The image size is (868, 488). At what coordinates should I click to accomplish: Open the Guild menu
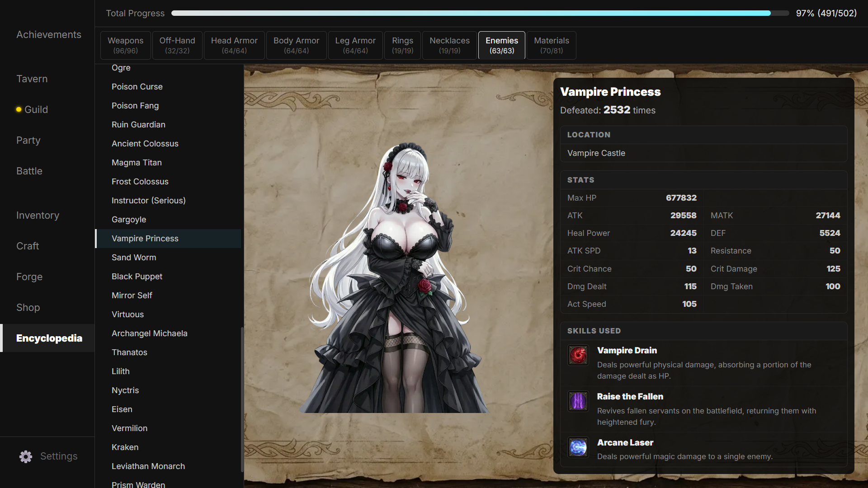[x=36, y=110]
